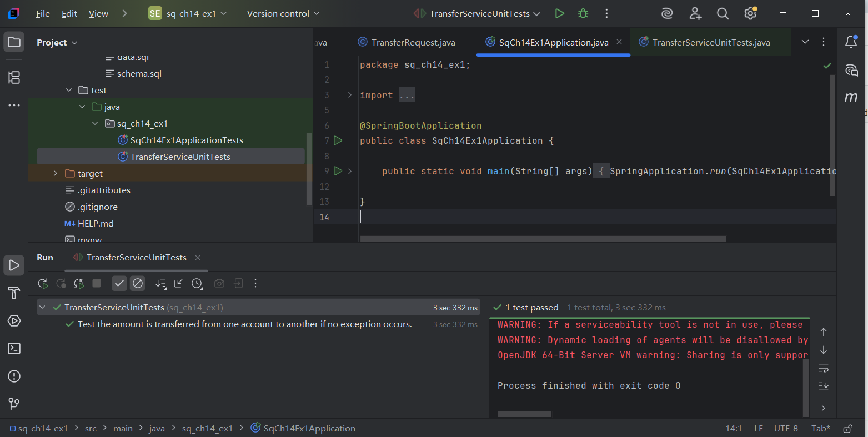Open the test history clock icon
Image resolution: width=868 pixels, height=437 pixels.
tap(197, 284)
